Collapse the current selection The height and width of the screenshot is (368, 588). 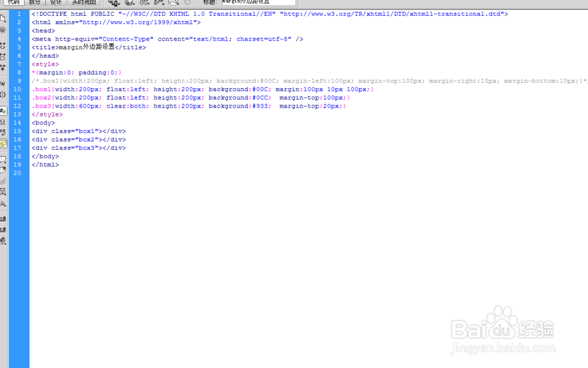coord(3,56)
